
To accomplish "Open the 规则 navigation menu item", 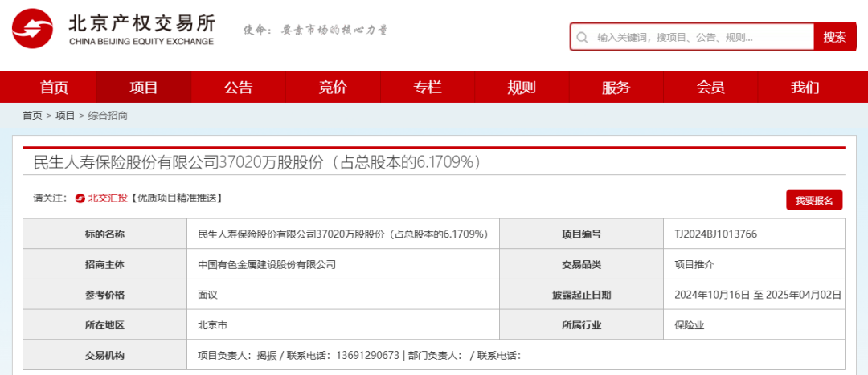I will click(522, 88).
